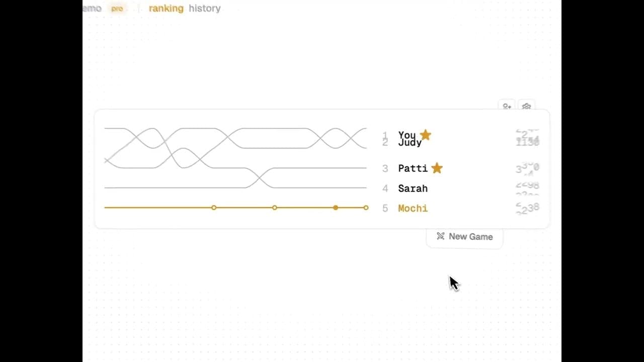Click the crossed-swords icon in New Game button
644x362 pixels.
[x=440, y=236]
